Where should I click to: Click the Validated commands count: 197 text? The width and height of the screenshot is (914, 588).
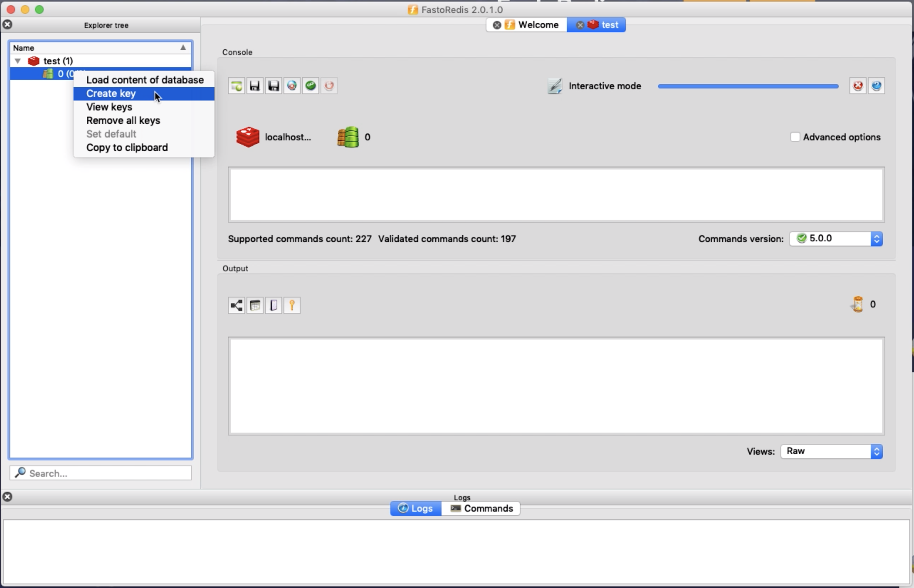[447, 239]
